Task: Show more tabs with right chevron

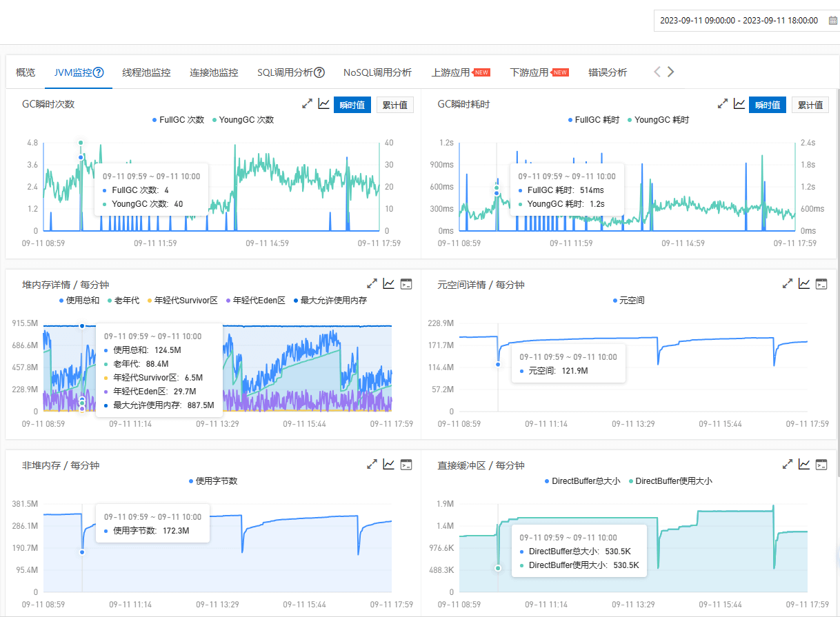Action: [x=670, y=72]
